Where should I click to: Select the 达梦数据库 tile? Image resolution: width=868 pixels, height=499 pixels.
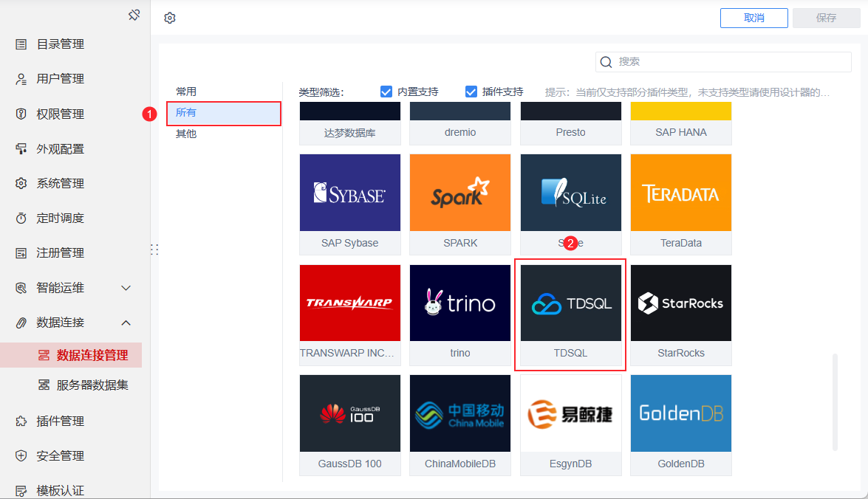[350, 123]
